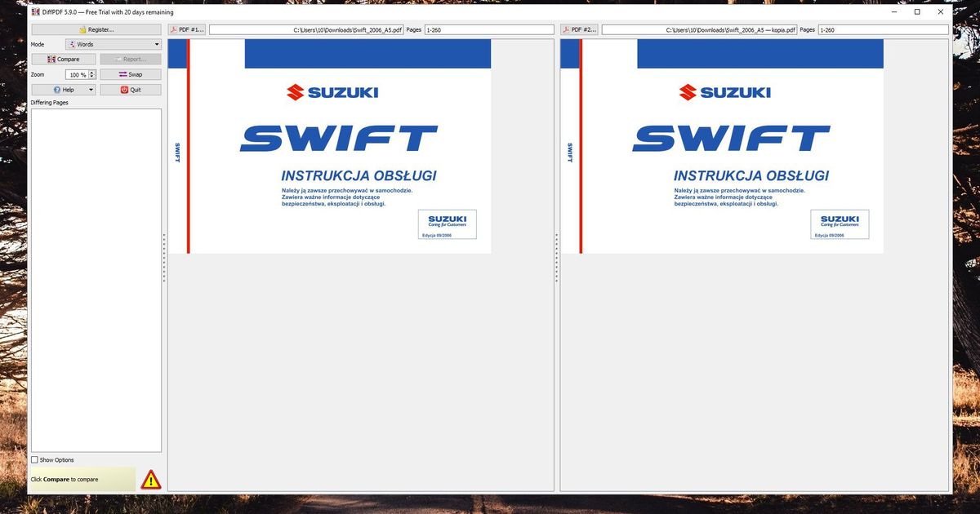Click the splitter handle between PDF panes
This screenshot has width=980, height=514.
[x=557, y=258]
